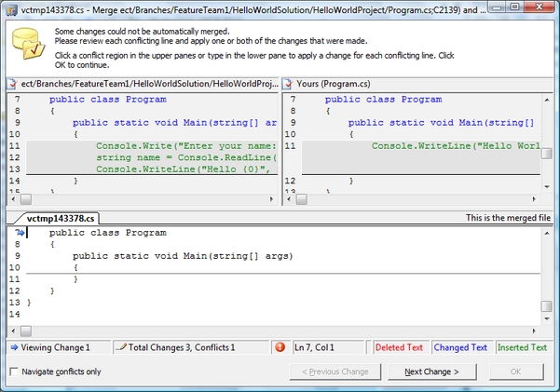Click the file icon beside Yours (Program.cs)
Image resolution: width=560 pixels, height=392 pixels.
(288, 84)
